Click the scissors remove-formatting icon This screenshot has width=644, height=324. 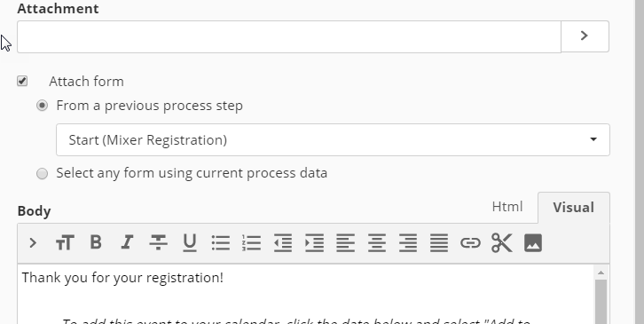501,243
